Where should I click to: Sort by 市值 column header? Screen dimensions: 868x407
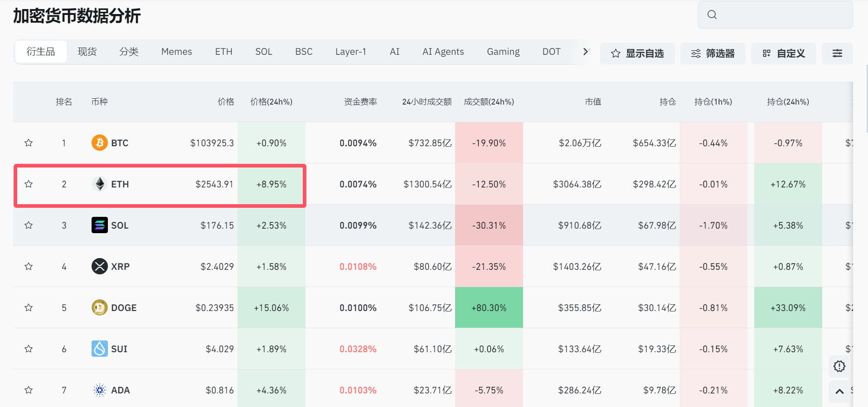pyautogui.click(x=593, y=102)
